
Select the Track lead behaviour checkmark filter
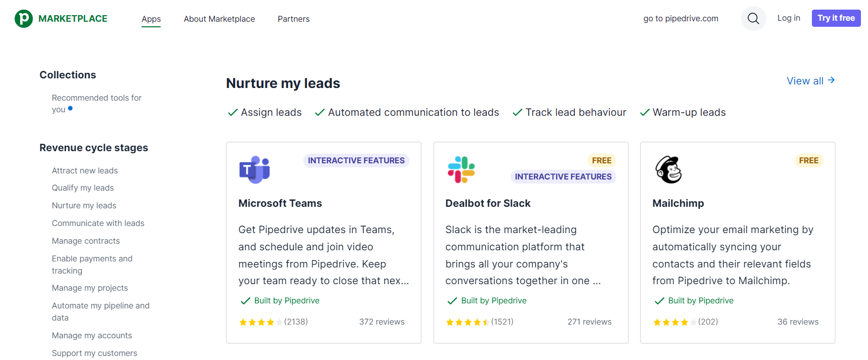570,112
